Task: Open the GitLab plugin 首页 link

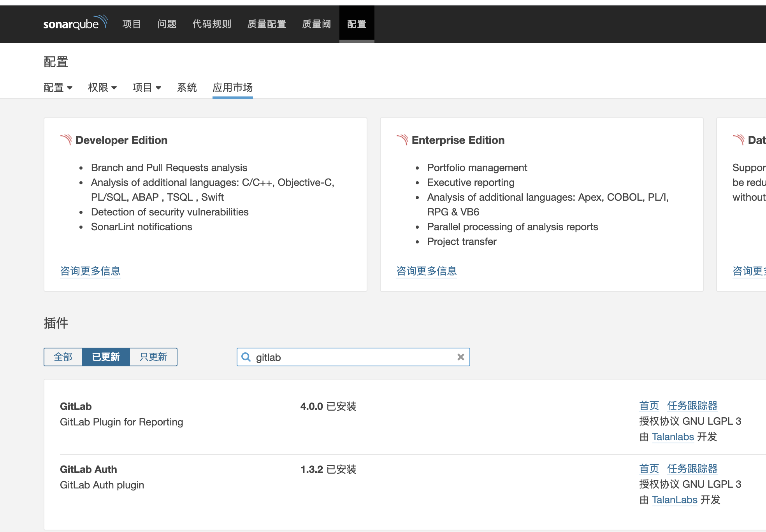Action: 649,406
